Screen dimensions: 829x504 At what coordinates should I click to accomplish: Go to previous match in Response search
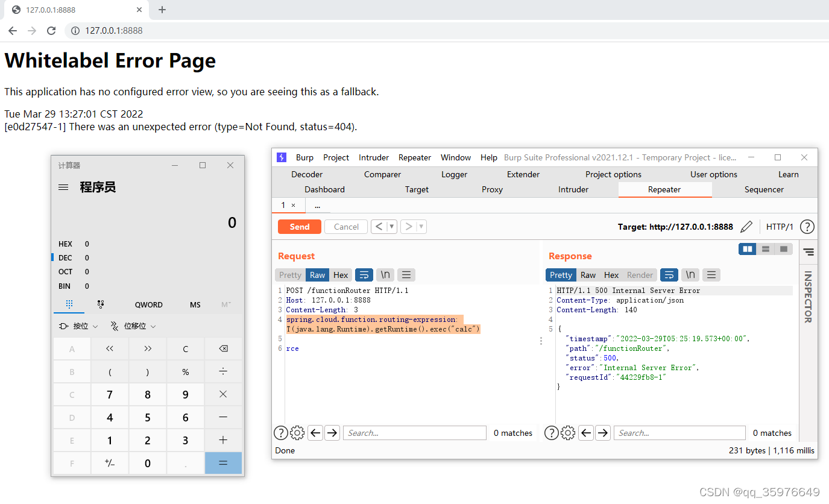tap(586, 433)
